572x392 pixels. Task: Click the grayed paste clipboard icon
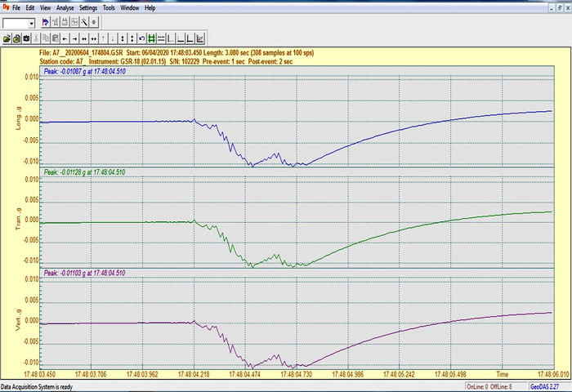[x=56, y=38]
